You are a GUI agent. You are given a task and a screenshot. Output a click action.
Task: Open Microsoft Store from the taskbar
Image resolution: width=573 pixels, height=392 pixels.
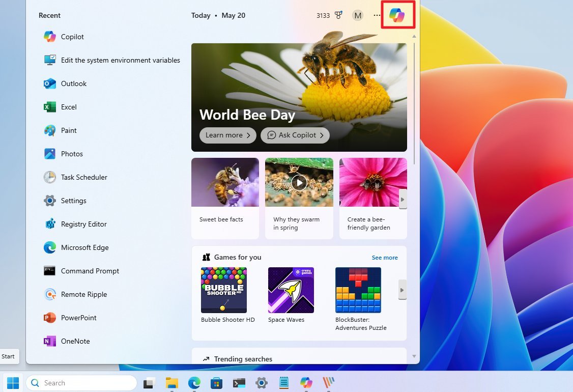[x=216, y=382]
